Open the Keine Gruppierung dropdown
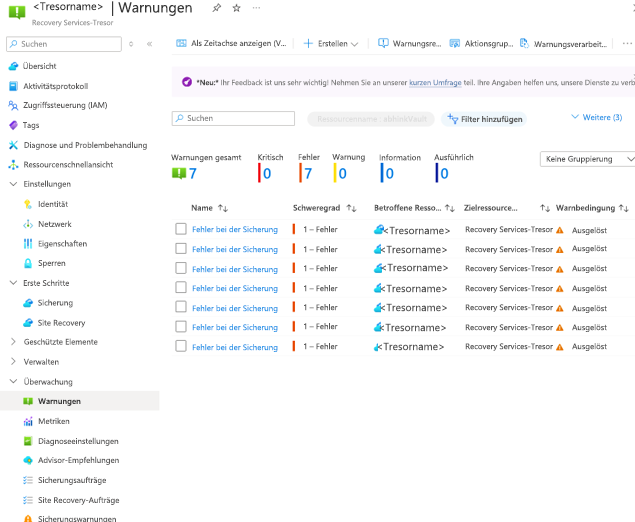 (x=587, y=159)
